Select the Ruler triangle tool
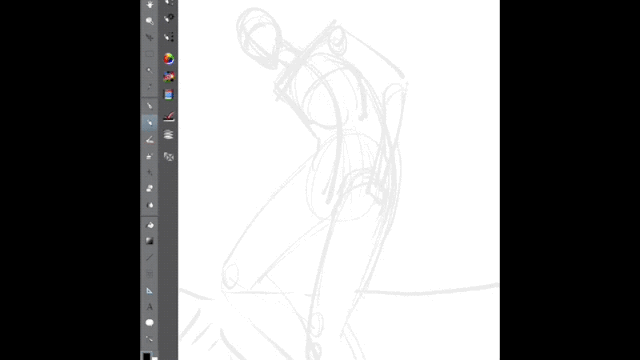 (x=149, y=290)
